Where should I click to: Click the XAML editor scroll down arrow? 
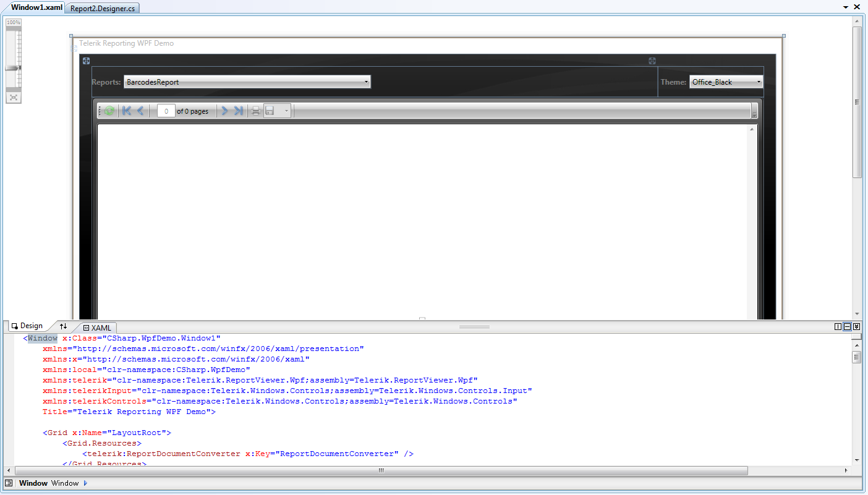coord(857,460)
